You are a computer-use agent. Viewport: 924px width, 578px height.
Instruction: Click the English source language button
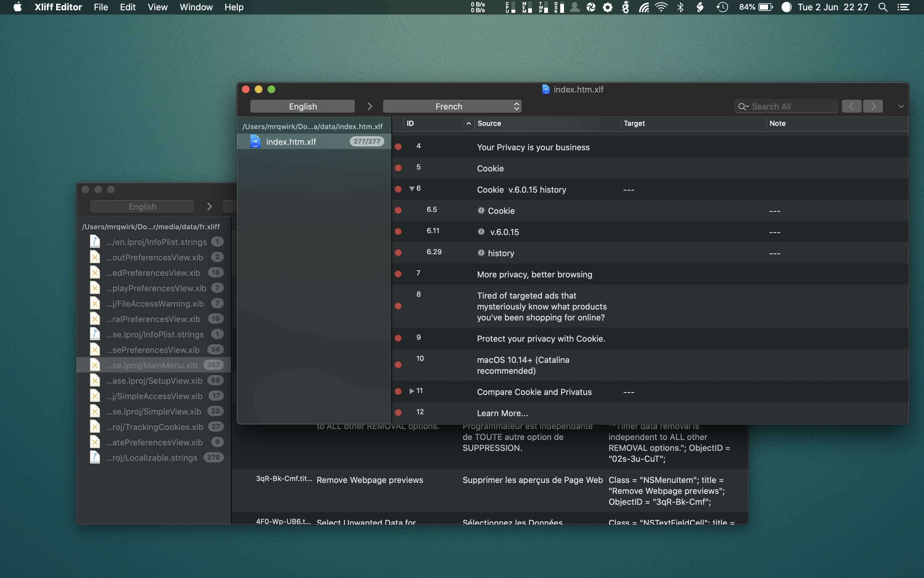click(303, 106)
